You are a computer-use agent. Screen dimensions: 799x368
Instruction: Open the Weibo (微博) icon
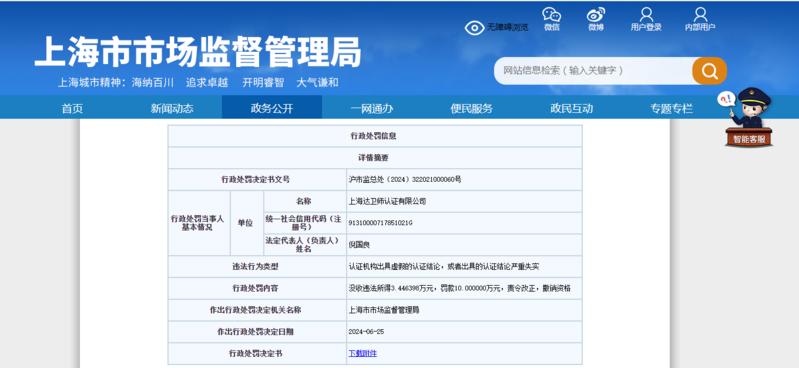click(596, 15)
